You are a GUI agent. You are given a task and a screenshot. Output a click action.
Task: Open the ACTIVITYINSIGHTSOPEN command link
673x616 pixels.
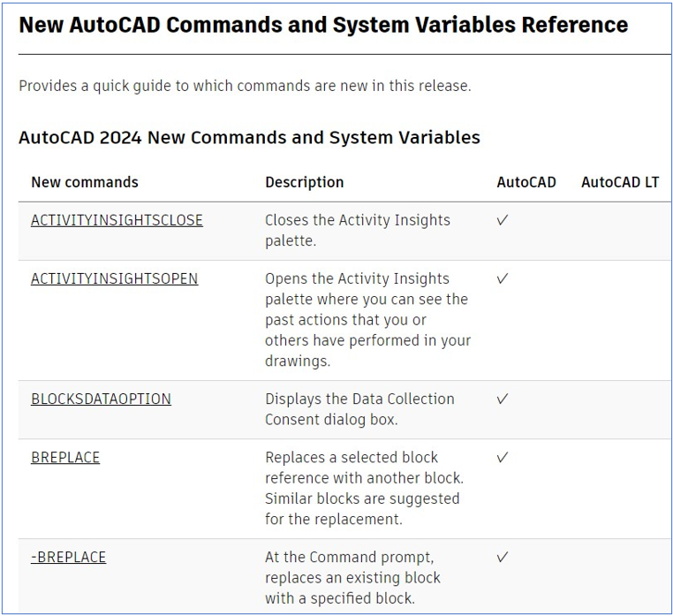tap(114, 278)
